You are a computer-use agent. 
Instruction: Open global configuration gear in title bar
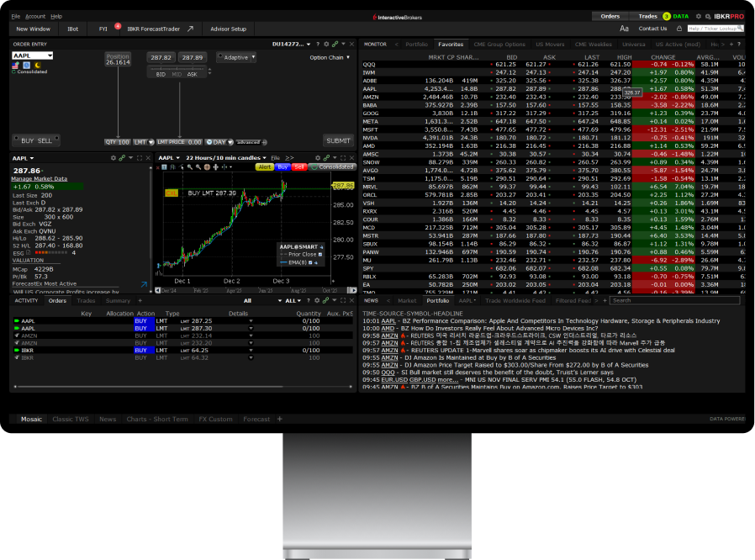pos(699,16)
